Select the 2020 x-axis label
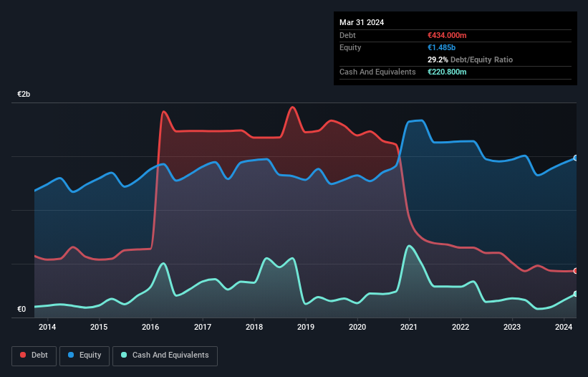Viewport: 588px width, 377px height. pos(357,327)
